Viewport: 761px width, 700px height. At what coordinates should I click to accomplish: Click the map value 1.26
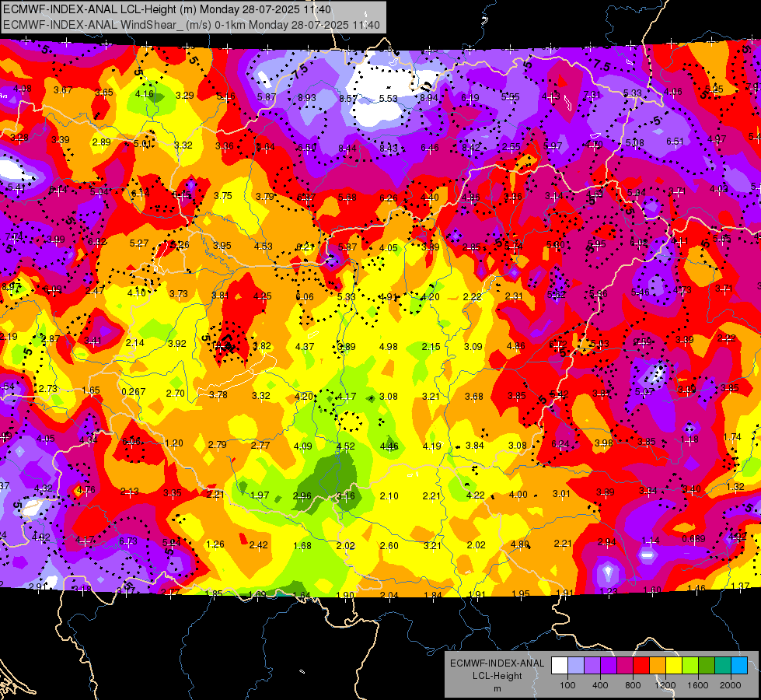(215, 544)
